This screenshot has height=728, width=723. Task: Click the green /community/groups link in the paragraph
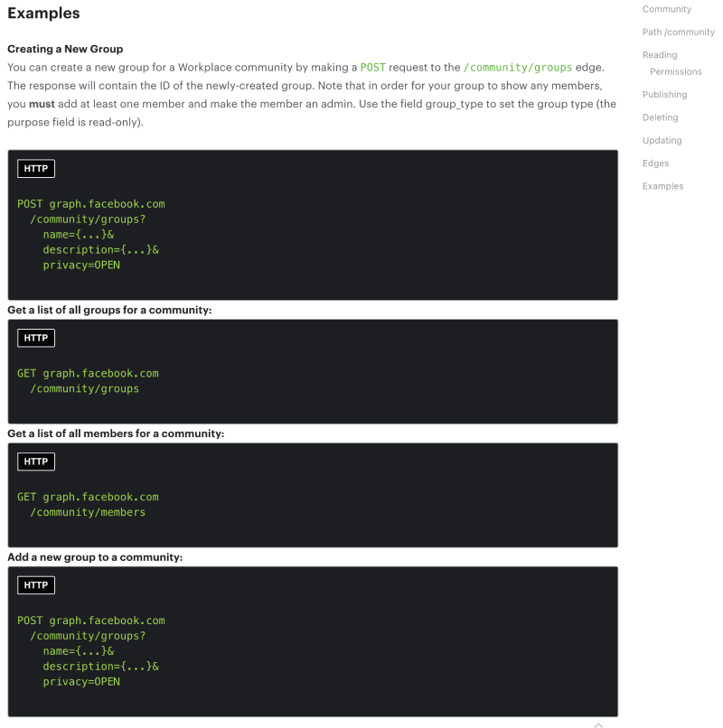pos(517,67)
